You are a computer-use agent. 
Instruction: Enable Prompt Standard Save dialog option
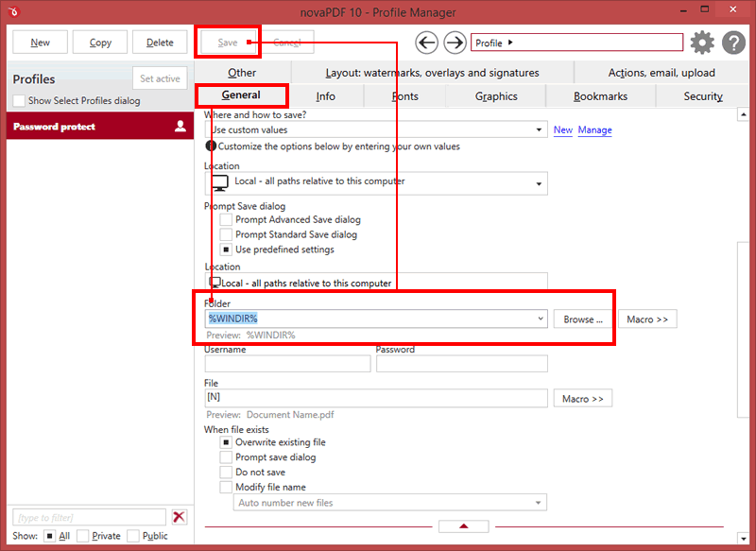[226, 234]
